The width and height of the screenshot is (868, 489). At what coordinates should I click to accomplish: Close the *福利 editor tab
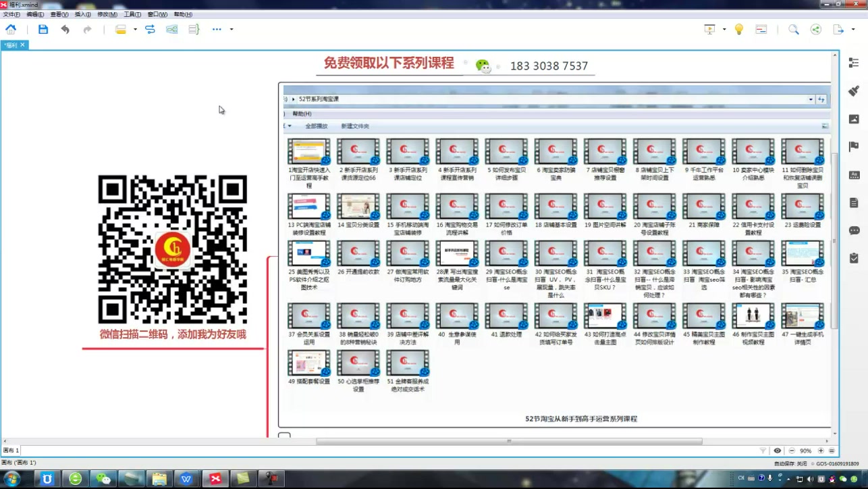pos(22,45)
